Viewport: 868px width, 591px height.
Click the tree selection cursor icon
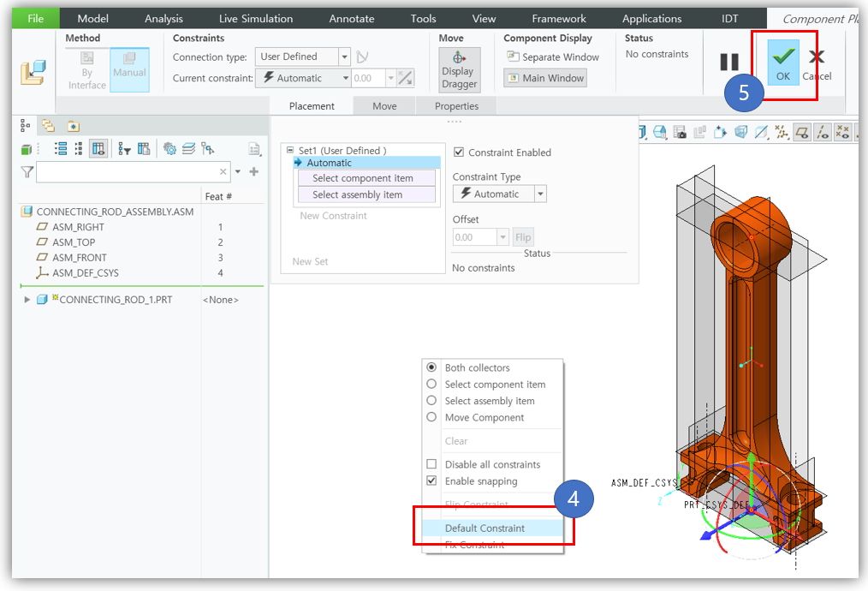point(208,148)
